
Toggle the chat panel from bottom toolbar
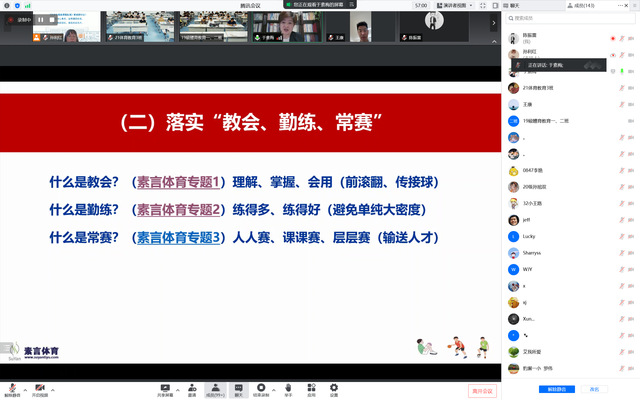238,387
